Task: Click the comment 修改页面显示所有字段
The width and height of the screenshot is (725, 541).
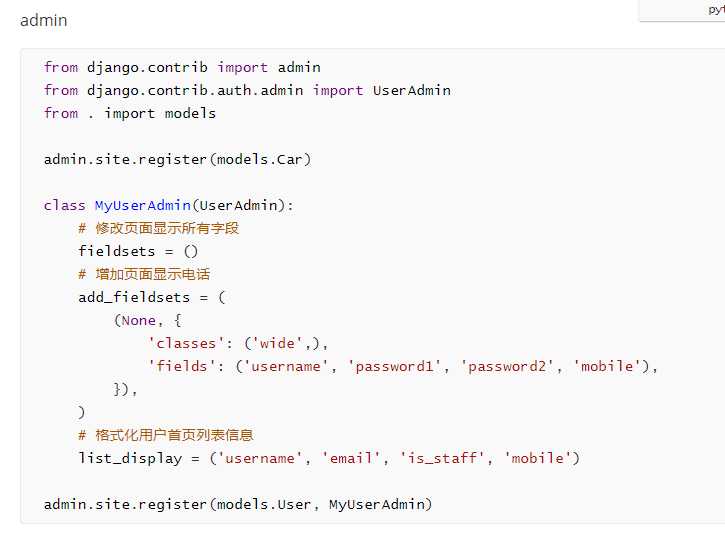Action: (159, 228)
